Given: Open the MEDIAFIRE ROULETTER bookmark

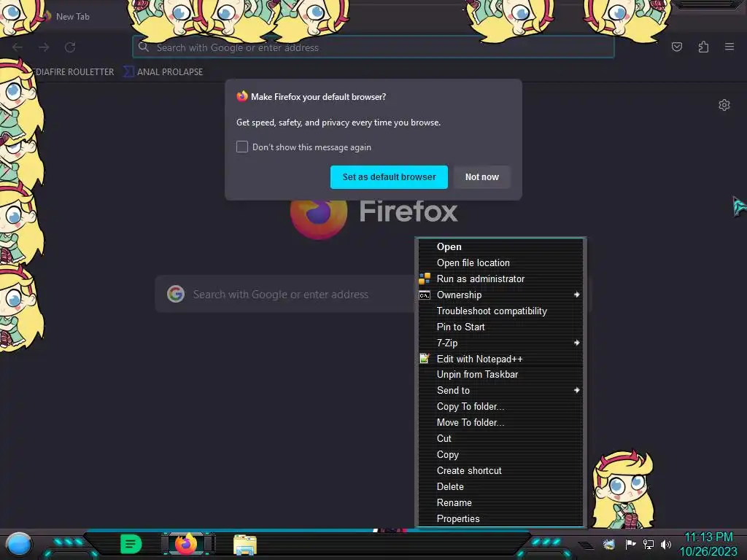Looking at the screenshot, I should click(74, 72).
